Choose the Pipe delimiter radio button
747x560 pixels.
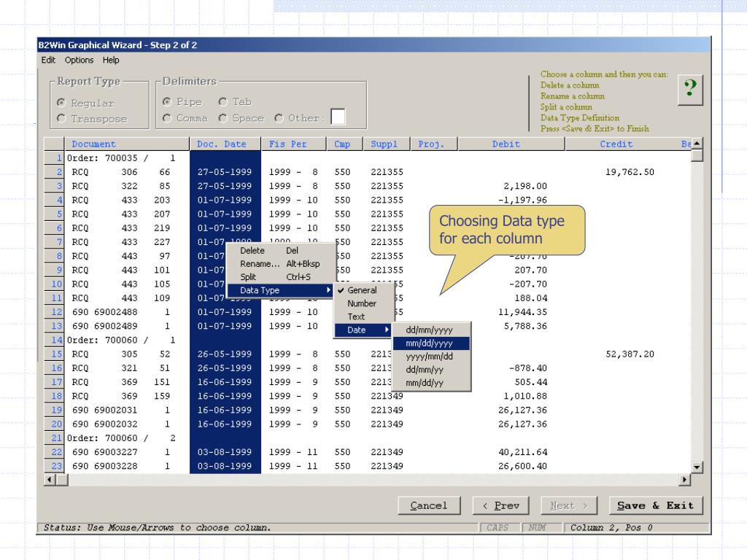(167, 101)
